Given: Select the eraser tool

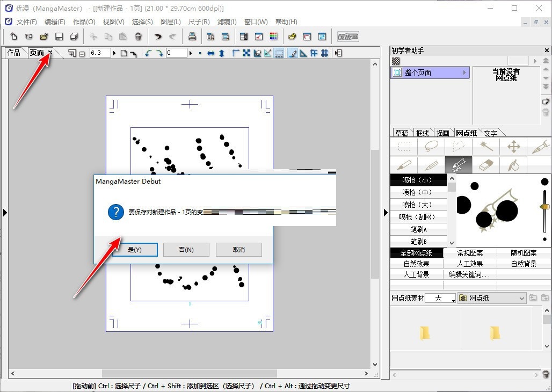Looking at the screenshot, I should coord(486,165).
